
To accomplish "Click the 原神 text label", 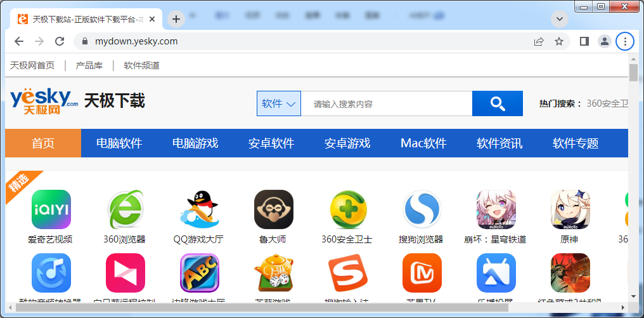I will click(569, 239).
